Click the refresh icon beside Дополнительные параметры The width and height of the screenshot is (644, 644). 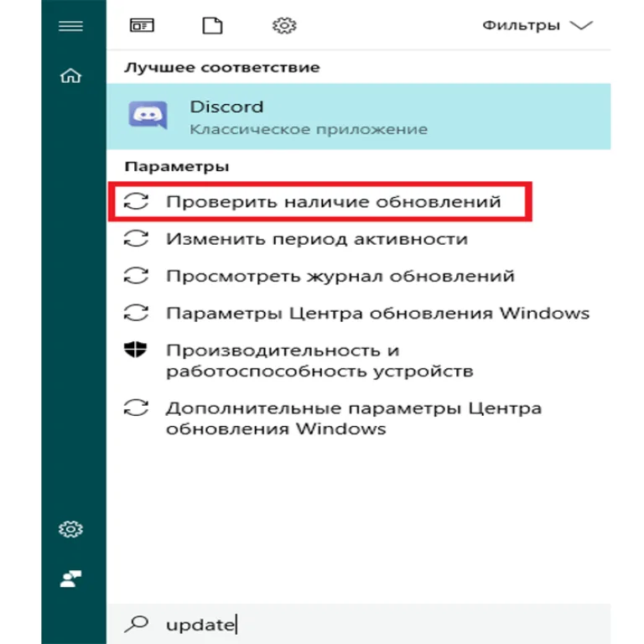tap(136, 408)
